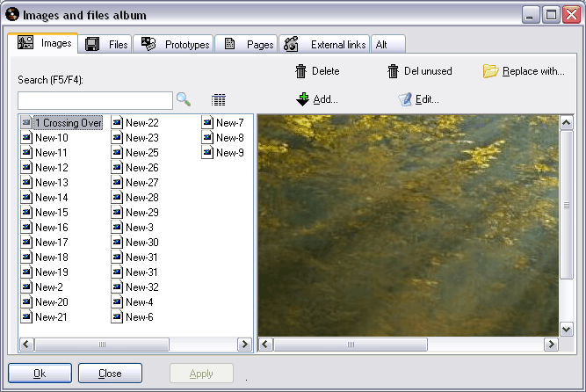The width and height of the screenshot is (586, 392).
Task: Open Replace with folder icon
Action: click(491, 71)
